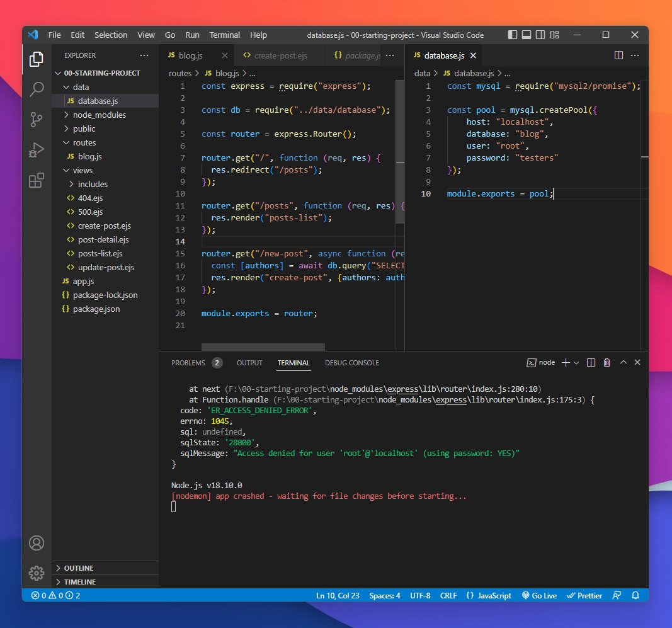
Task: Switch to the PROBLEMS tab
Action: point(196,363)
